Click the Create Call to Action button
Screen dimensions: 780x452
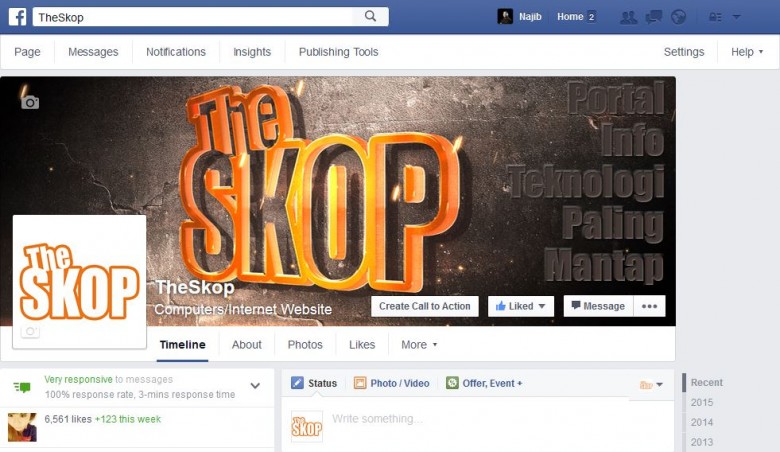coord(425,306)
